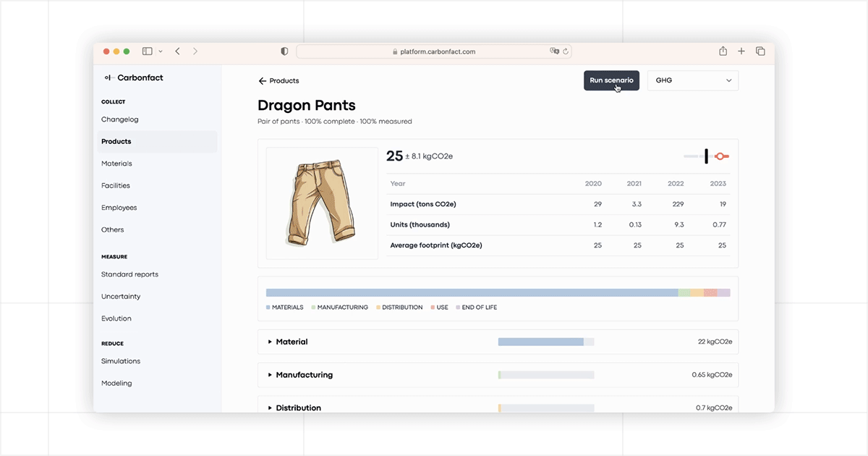Click the browser back arrow icon
This screenshot has width=868, height=456.
[x=177, y=51]
